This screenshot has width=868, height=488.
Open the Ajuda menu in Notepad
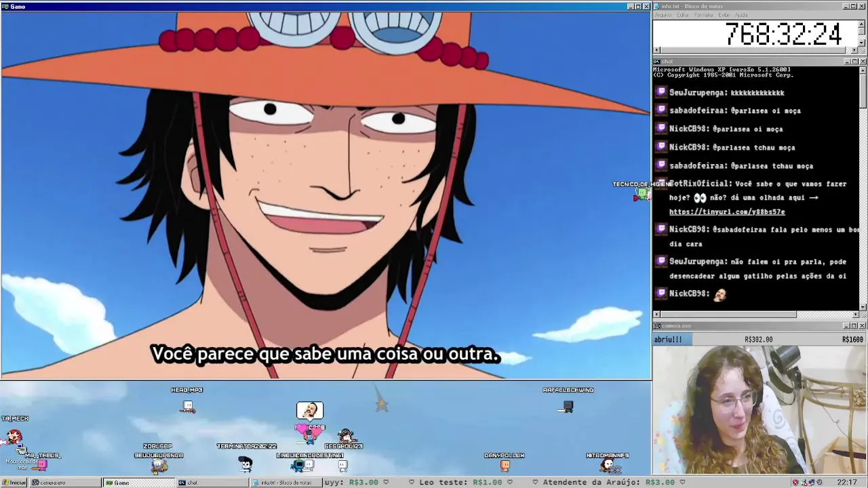point(742,15)
